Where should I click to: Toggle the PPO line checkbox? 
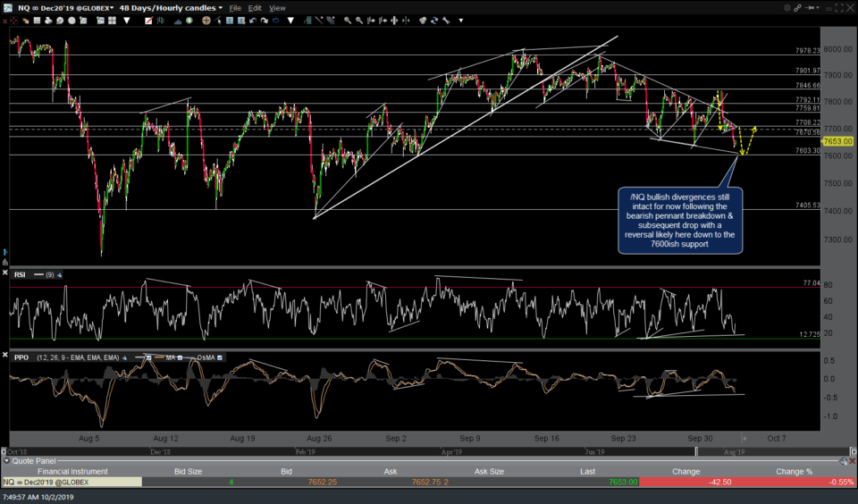(x=148, y=357)
